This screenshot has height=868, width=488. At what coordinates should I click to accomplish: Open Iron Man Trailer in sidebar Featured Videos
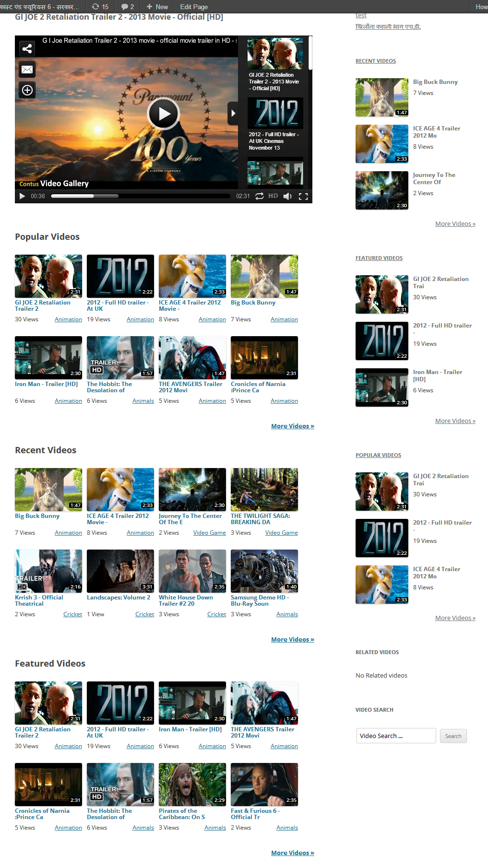(382, 387)
